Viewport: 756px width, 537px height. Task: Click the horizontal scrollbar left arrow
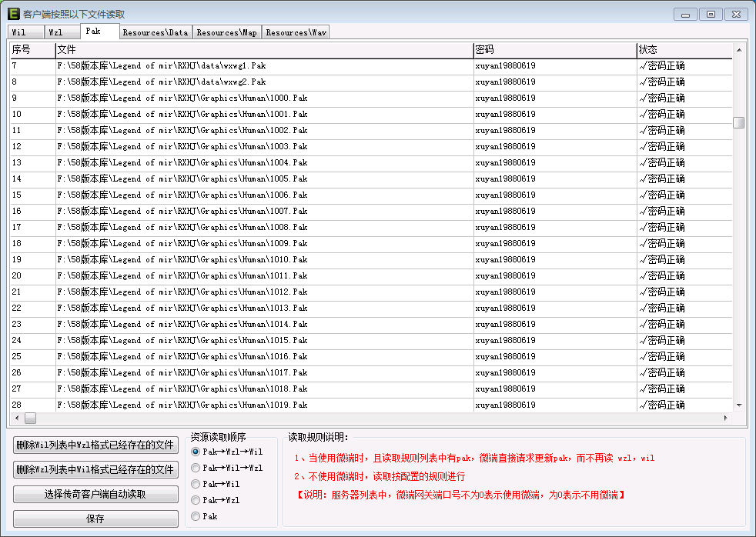pyautogui.click(x=15, y=418)
